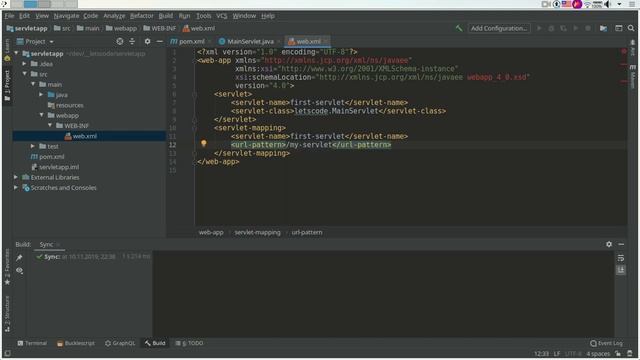Collapse the servletapp project root
The height and width of the screenshot is (360, 640).
[16, 53]
